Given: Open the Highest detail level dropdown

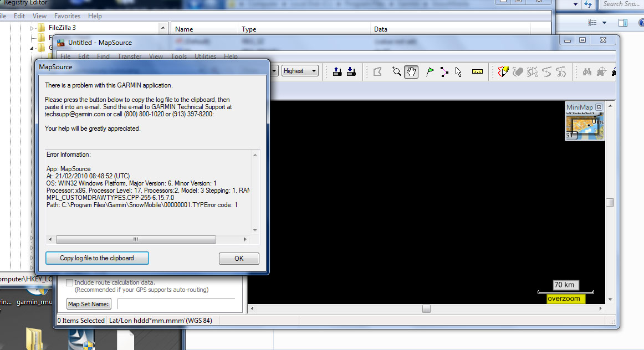Looking at the screenshot, I should click(x=300, y=71).
